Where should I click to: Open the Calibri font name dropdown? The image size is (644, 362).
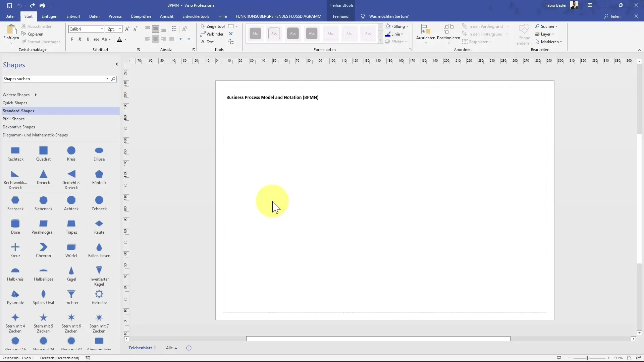coord(102,29)
